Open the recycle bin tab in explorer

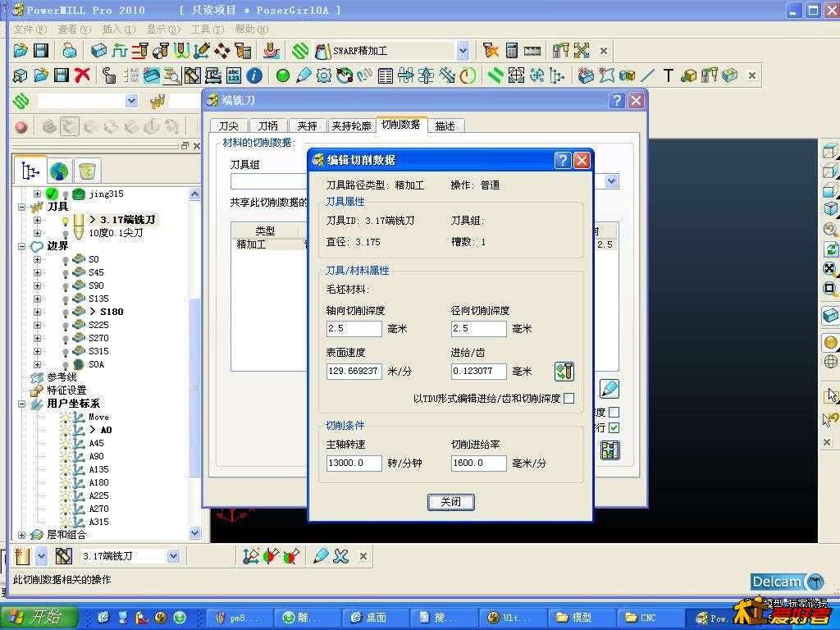(x=87, y=171)
